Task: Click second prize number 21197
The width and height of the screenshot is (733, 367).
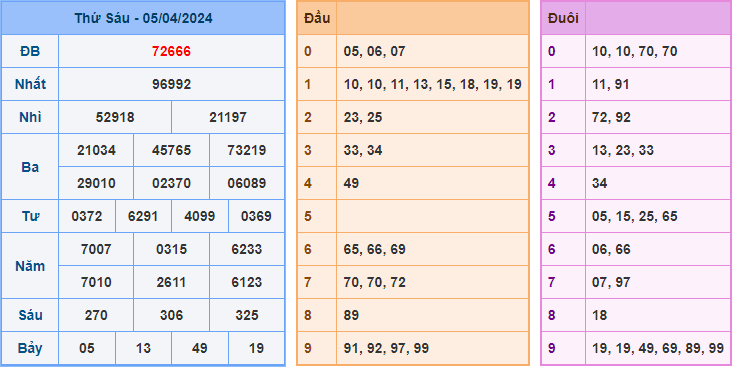Action: (x=228, y=117)
